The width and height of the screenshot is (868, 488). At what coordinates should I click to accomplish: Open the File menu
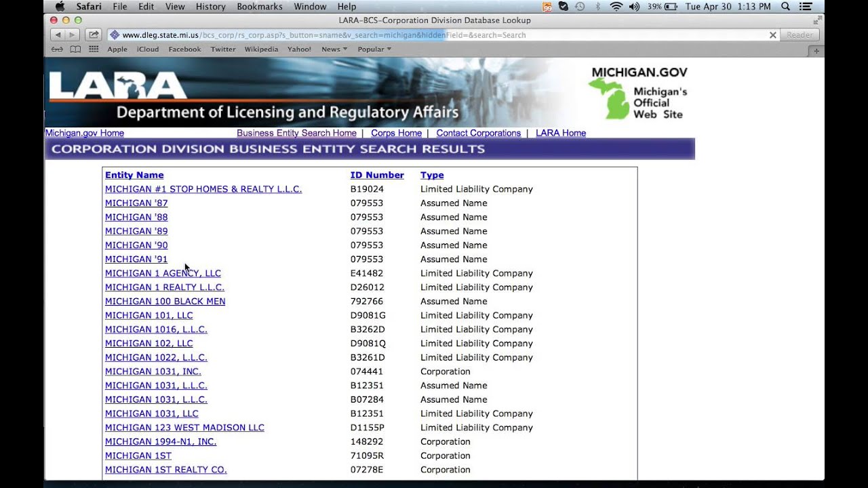tap(120, 7)
